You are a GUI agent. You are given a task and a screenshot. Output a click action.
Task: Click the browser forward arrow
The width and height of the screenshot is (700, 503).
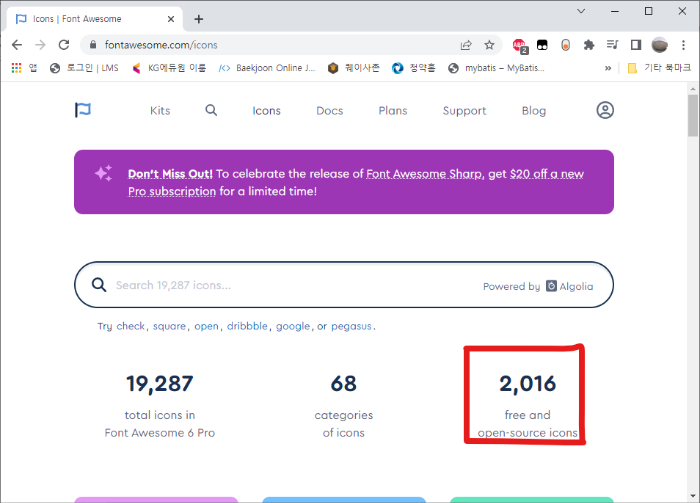tap(40, 45)
